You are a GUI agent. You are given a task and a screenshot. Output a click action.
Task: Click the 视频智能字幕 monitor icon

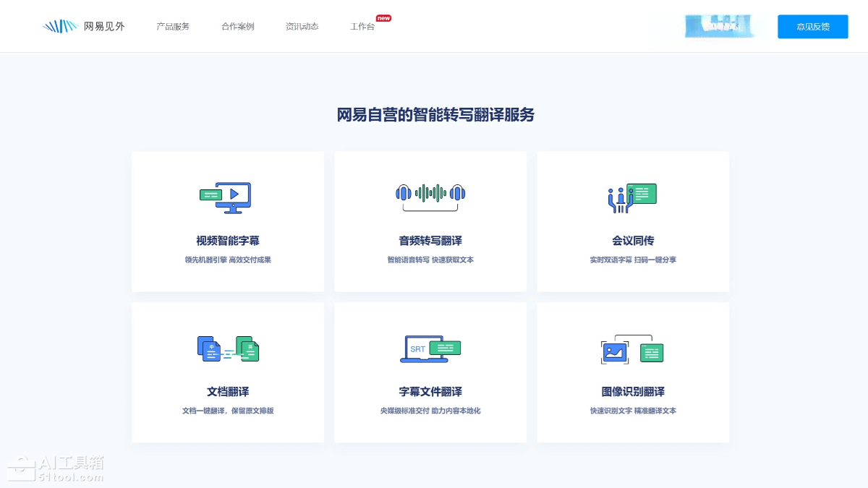pos(227,197)
